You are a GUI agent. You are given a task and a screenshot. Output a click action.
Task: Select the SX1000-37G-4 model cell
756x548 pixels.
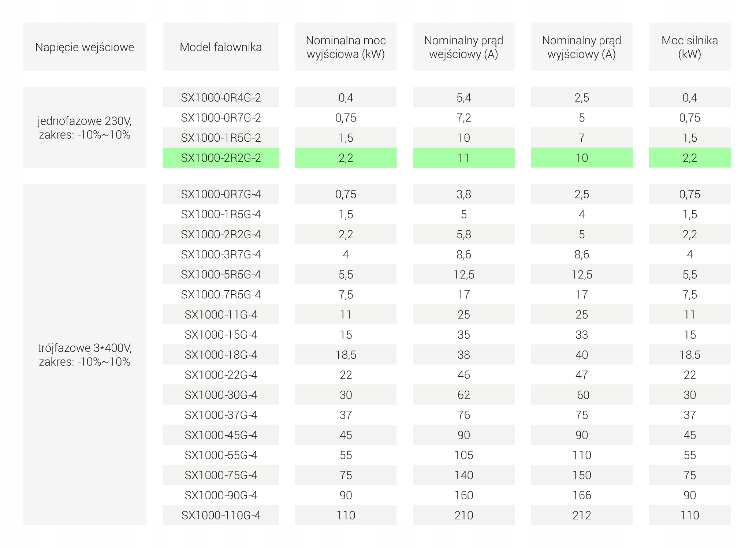click(x=221, y=415)
